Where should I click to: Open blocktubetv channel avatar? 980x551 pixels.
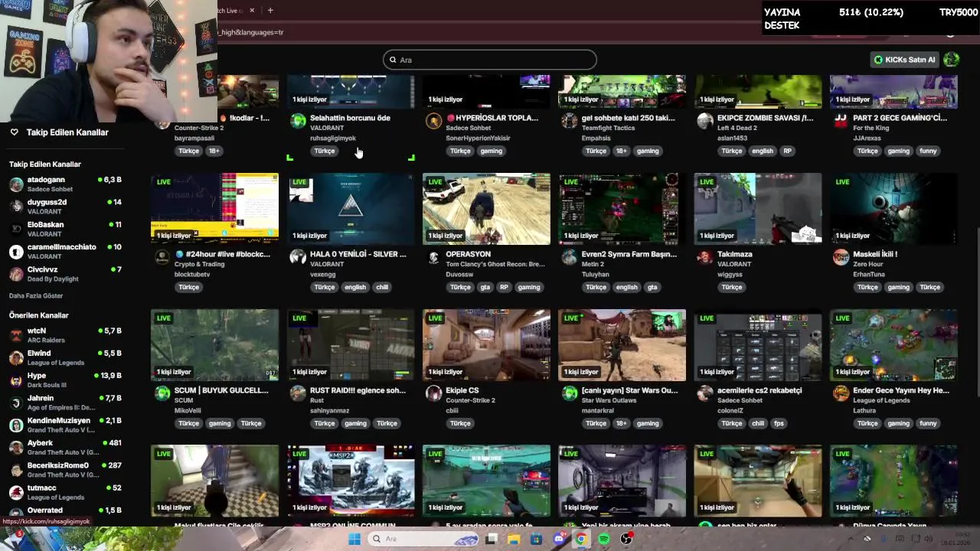coord(162,257)
